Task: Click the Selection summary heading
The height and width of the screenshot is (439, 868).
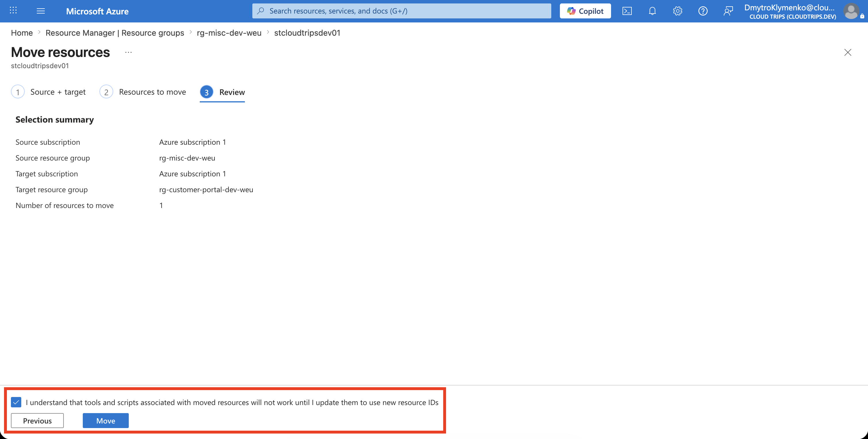Action: pyautogui.click(x=55, y=119)
